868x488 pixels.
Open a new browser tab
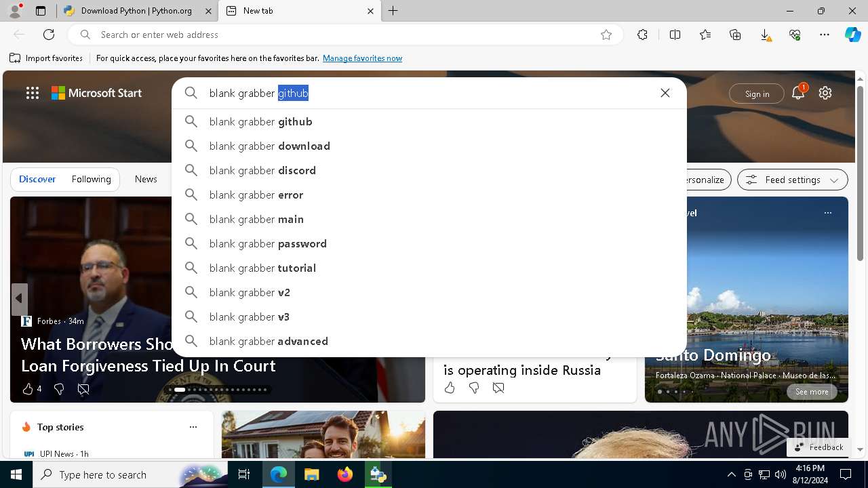pos(393,11)
